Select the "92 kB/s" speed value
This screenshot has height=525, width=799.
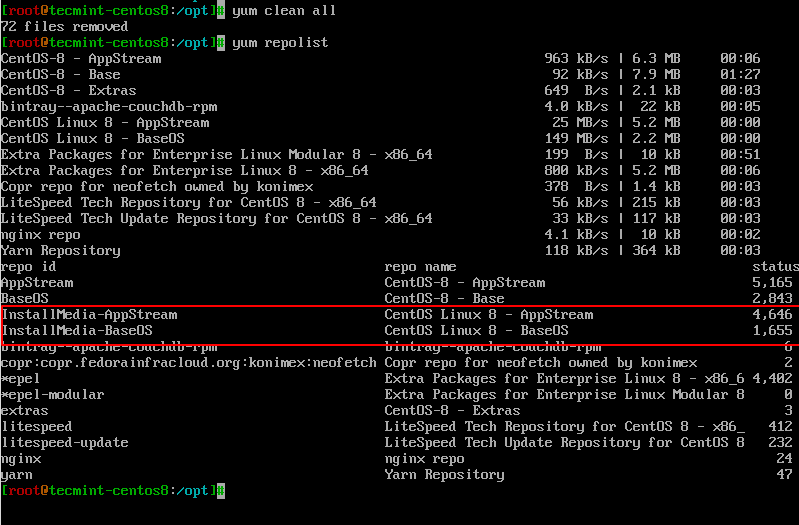580,74
